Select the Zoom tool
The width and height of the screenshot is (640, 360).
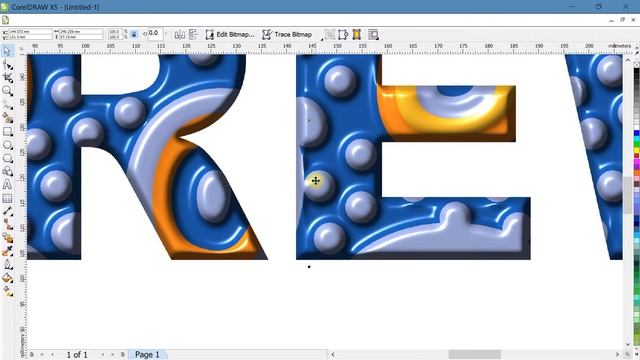tap(7, 91)
